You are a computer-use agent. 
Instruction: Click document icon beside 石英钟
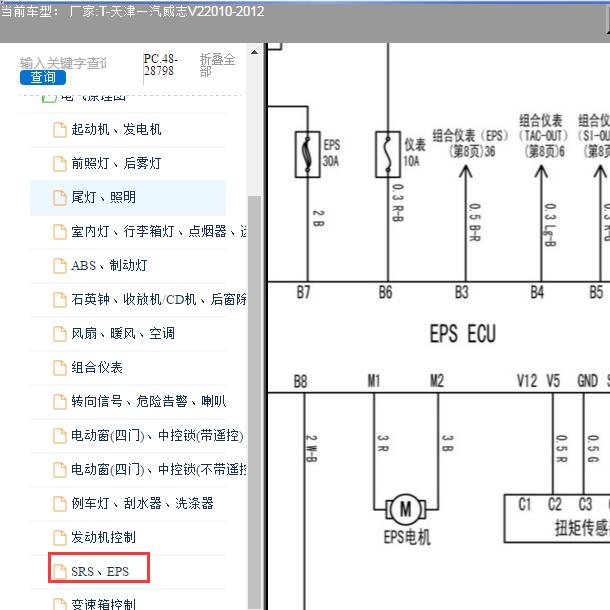(x=60, y=300)
